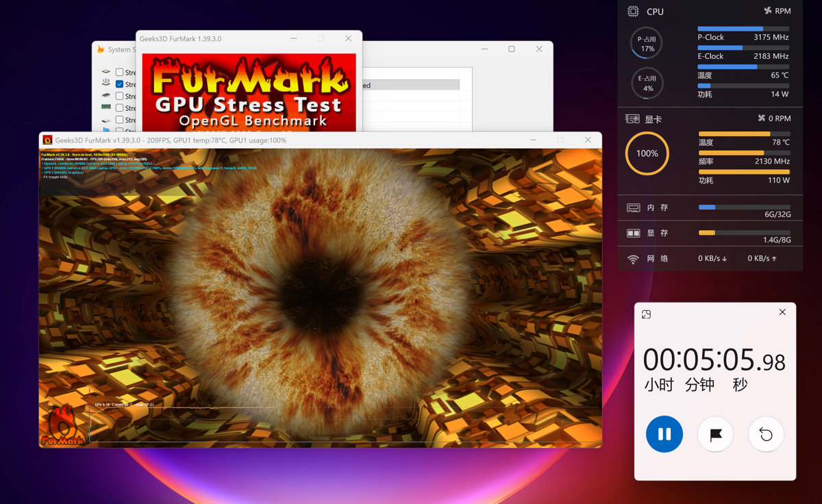The height and width of the screenshot is (504, 822).
Task: Click the FurMark render window title text
Action: tap(171, 140)
